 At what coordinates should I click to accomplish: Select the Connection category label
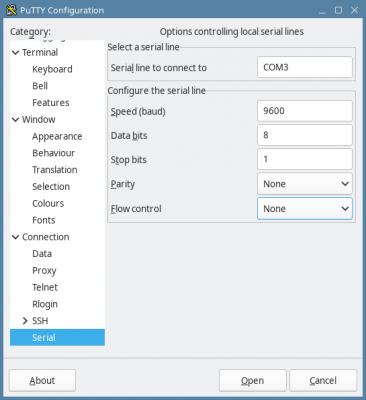(x=46, y=237)
